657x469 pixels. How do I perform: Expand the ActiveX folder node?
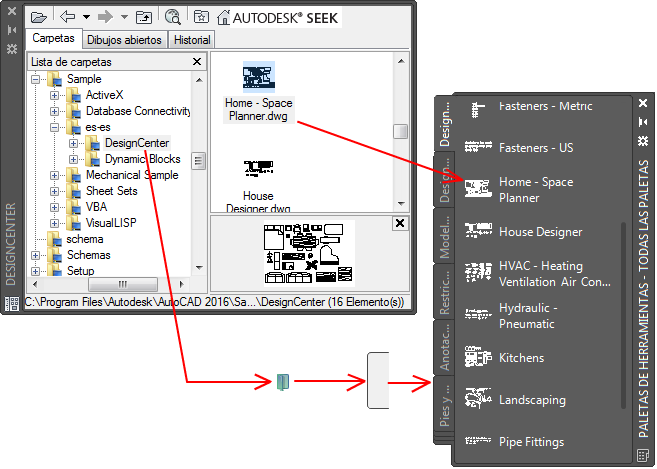point(54,95)
